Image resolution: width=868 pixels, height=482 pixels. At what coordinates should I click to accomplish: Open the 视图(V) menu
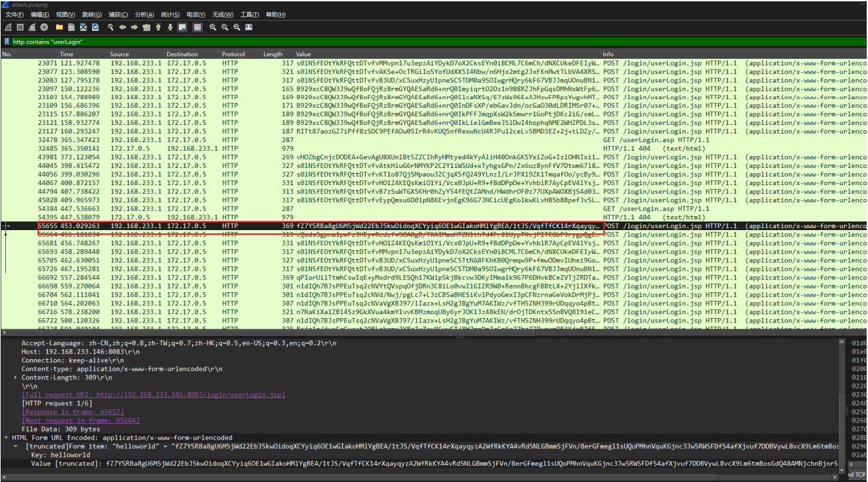(65, 15)
